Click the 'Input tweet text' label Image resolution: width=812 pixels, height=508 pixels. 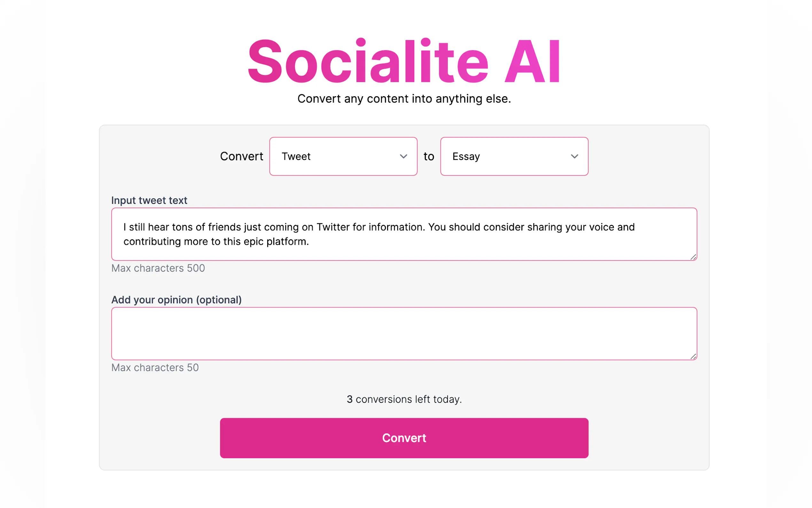coord(149,200)
